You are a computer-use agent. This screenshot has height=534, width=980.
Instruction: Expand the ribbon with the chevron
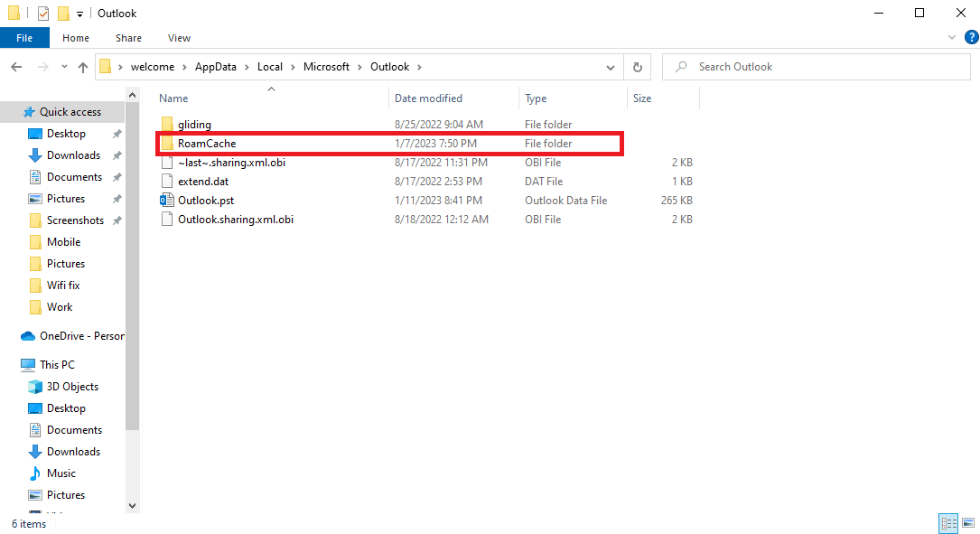point(951,38)
